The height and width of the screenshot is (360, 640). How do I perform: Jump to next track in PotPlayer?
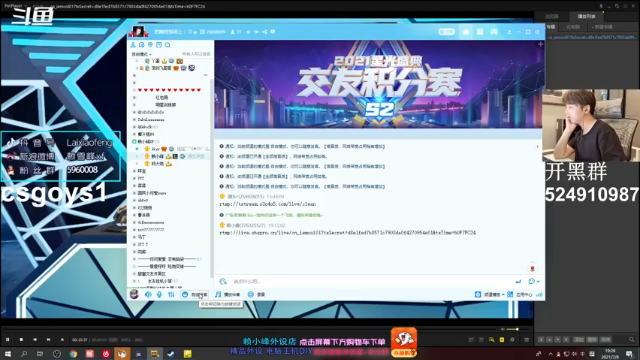coord(49,340)
